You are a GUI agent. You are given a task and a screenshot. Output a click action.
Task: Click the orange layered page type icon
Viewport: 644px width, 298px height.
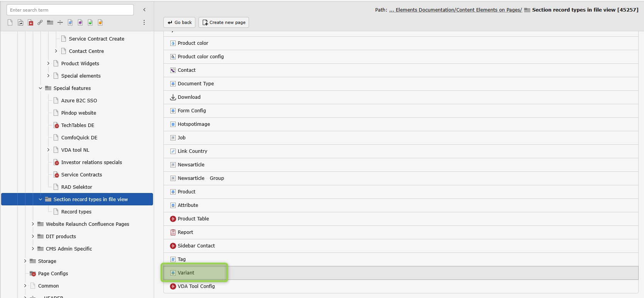[x=100, y=23]
